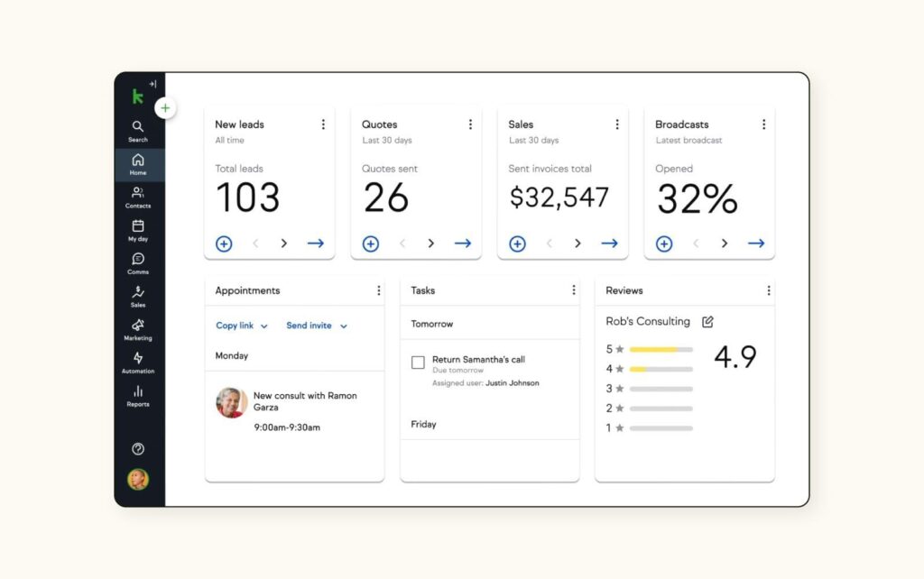Open Search in the sidebar
Screen dimensions: 924x579
tap(138, 131)
